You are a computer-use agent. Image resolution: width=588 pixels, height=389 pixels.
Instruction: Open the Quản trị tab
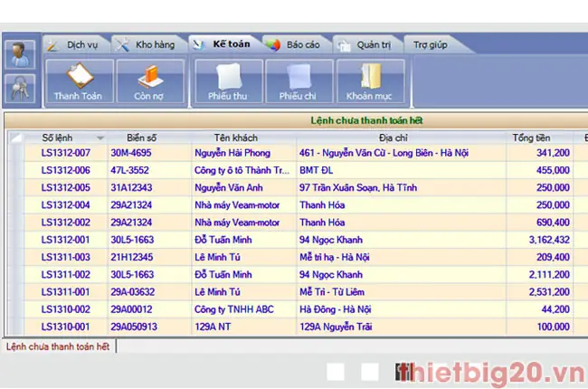tap(367, 43)
